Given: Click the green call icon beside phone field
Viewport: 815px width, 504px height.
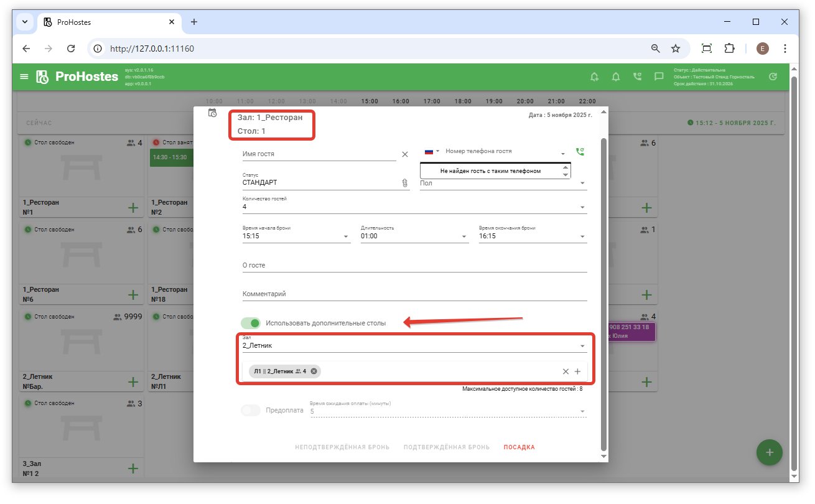Looking at the screenshot, I should coord(580,151).
